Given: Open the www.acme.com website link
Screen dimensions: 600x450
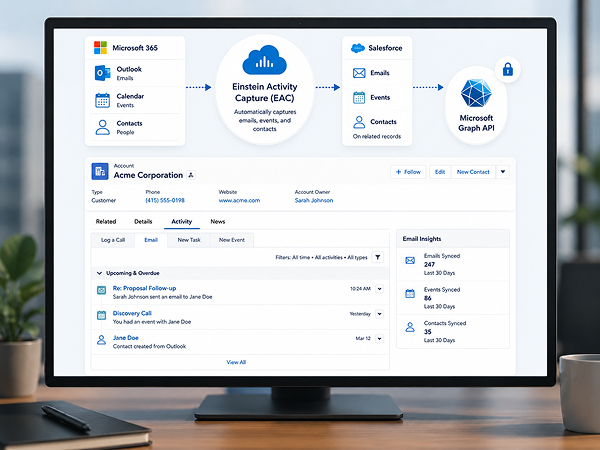Looking at the screenshot, I should pos(239,200).
